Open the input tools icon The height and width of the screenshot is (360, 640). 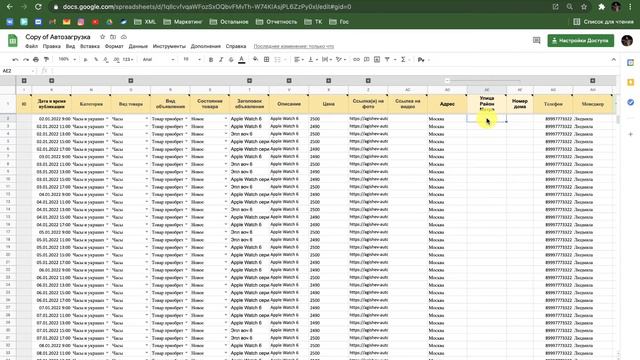coord(421,60)
